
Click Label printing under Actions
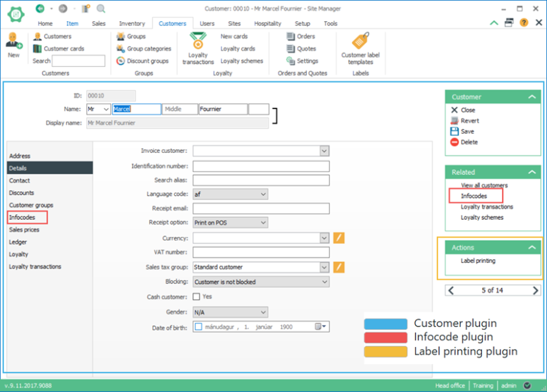pyautogui.click(x=478, y=260)
